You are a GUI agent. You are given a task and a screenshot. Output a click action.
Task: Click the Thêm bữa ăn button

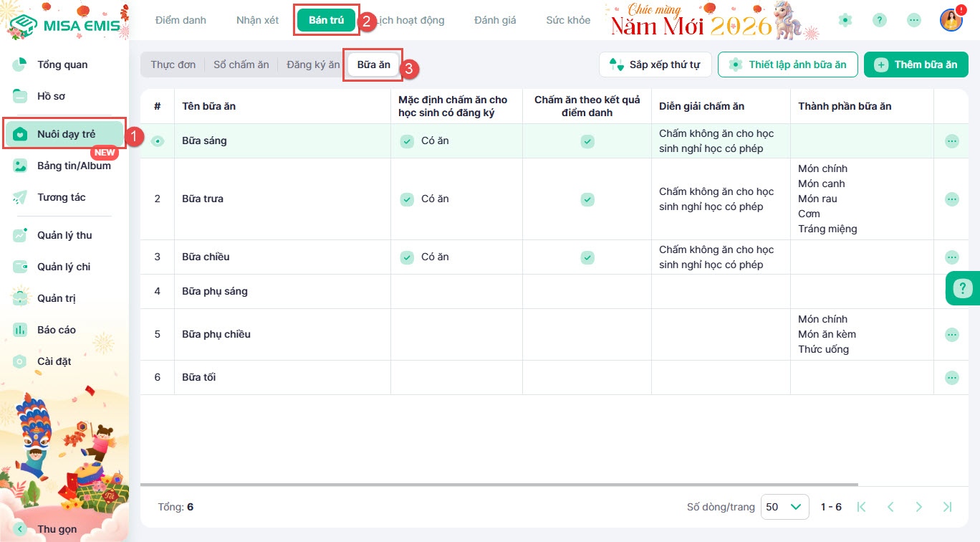pos(916,65)
